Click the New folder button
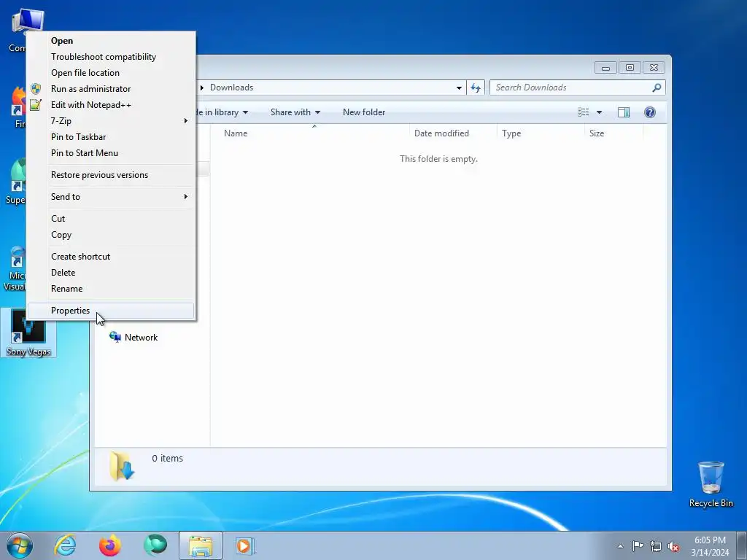The height and width of the screenshot is (560, 747). tap(364, 112)
